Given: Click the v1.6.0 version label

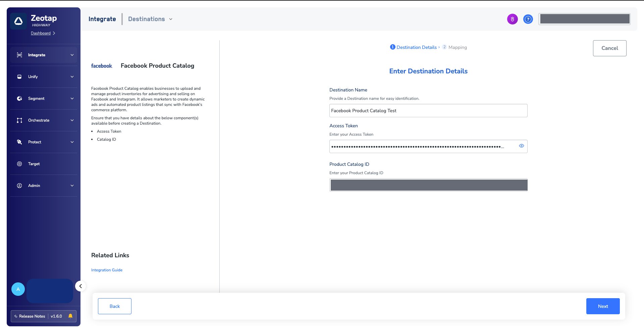Looking at the screenshot, I should [x=56, y=316].
